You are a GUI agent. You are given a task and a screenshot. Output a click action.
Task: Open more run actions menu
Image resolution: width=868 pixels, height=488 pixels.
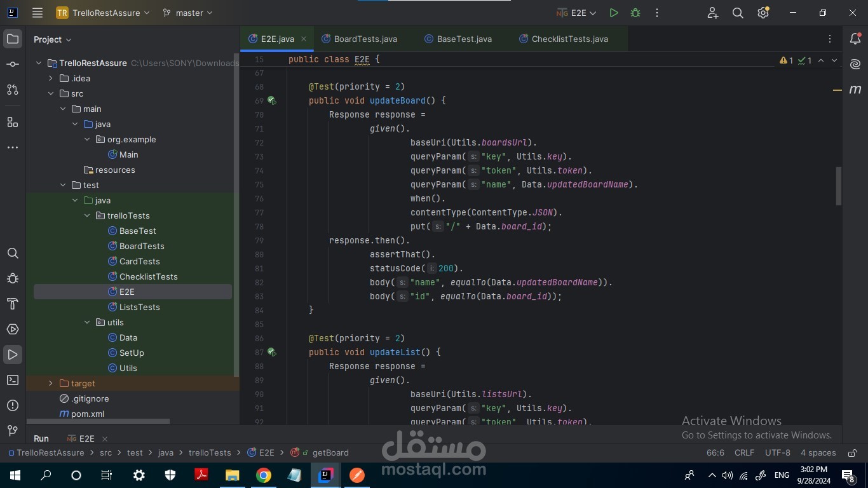[657, 13]
